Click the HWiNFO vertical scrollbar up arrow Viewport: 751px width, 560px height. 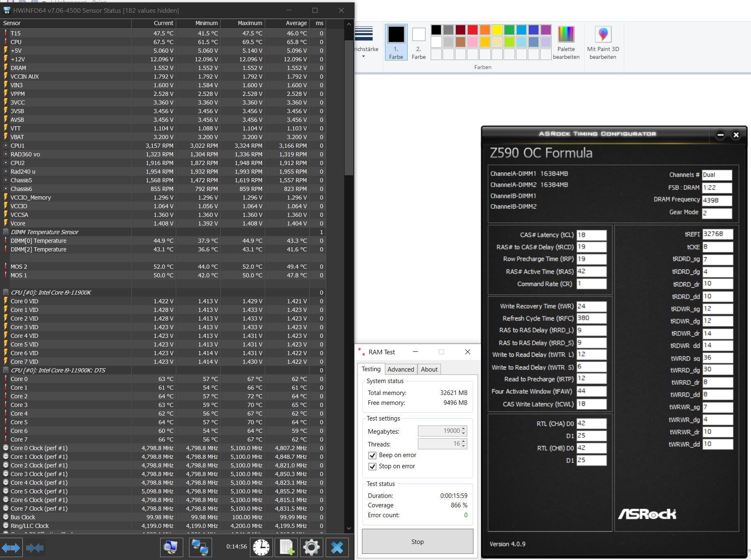pos(349,24)
